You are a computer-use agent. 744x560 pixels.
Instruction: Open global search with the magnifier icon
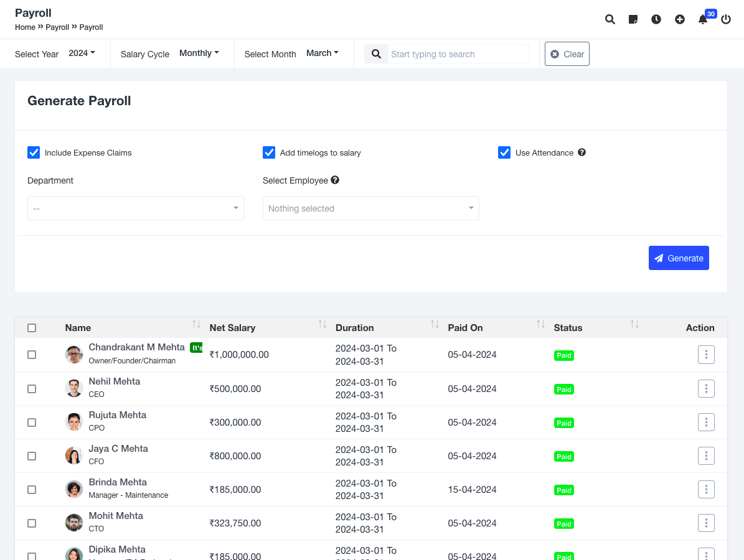coord(610,19)
